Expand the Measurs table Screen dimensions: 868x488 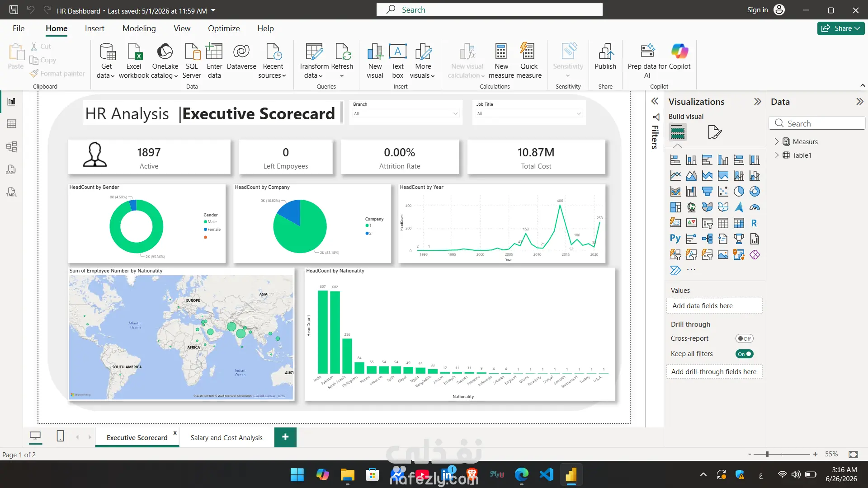coord(777,141)
